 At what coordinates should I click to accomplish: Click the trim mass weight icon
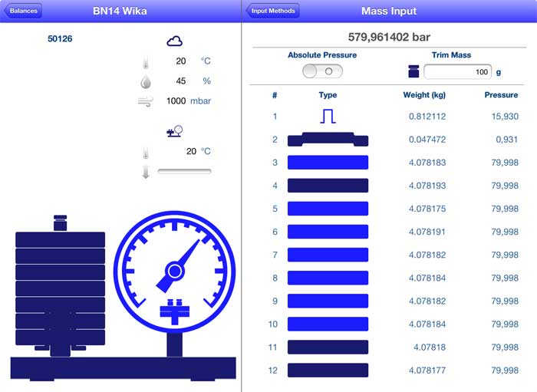click(x=413, y=72)
